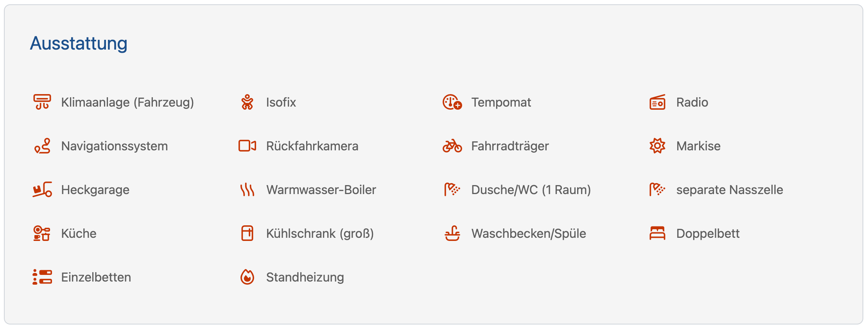
Task: Click the Dusche/WC (1 Raum) label
Action: [x=531, y=190]
